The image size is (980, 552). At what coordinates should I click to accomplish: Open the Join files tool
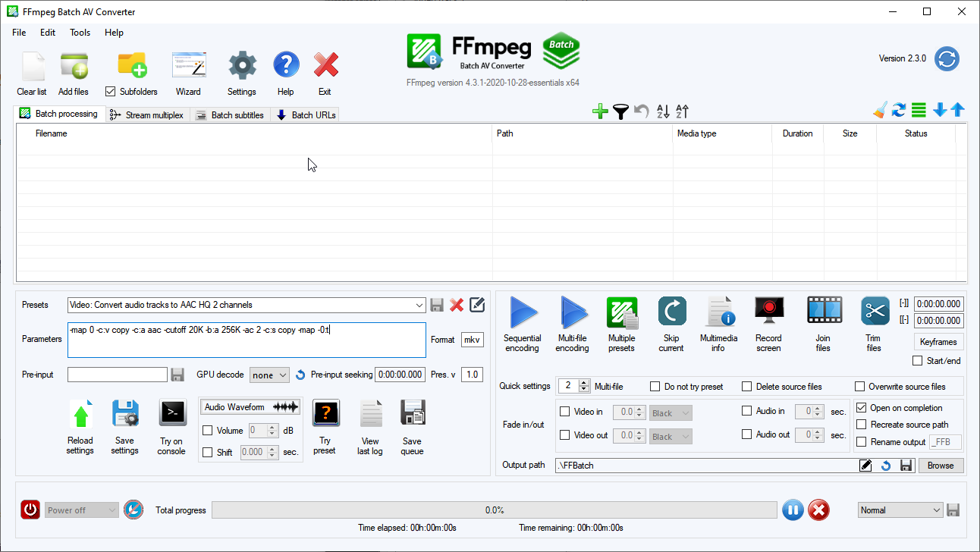tap(824, 311)
